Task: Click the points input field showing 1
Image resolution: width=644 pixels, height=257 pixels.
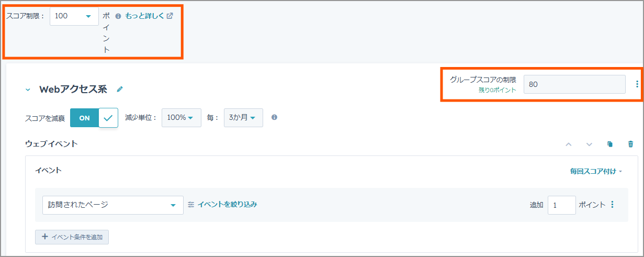Action: (561, 205)
